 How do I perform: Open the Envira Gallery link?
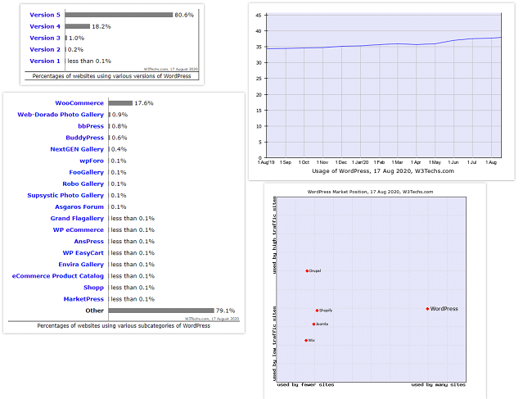[x=81, y=265]
